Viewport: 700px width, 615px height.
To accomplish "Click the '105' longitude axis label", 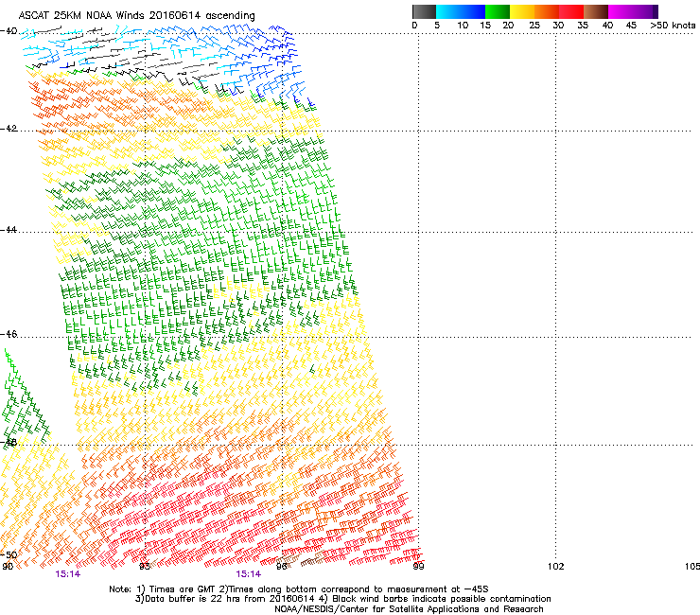I will point(692,567).
